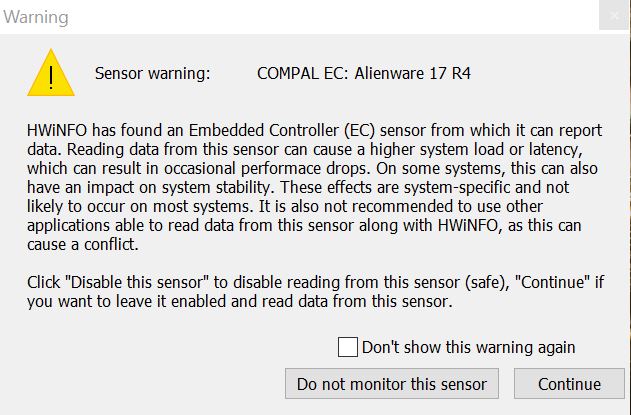Click 'higher system load or latency' text
Viewport: 631px width, 415px height.
point(476,150)
